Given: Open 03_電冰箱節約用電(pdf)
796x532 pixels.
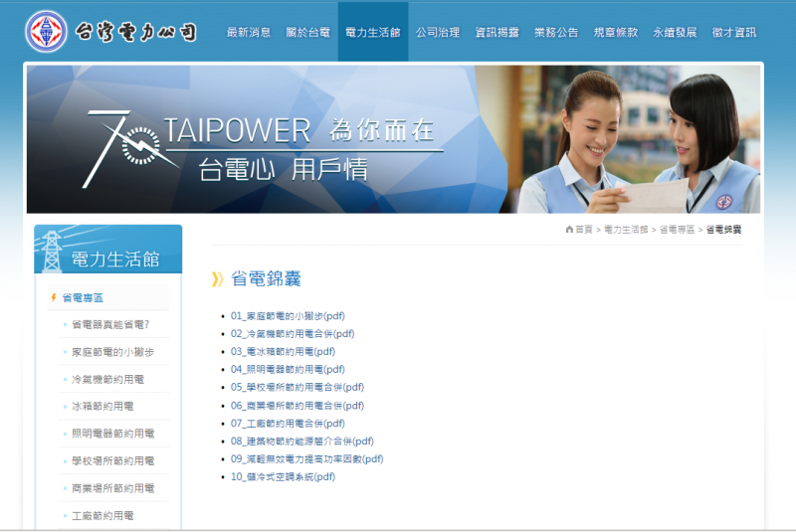Looking at the screenshot, I should [x=283, y=351].
